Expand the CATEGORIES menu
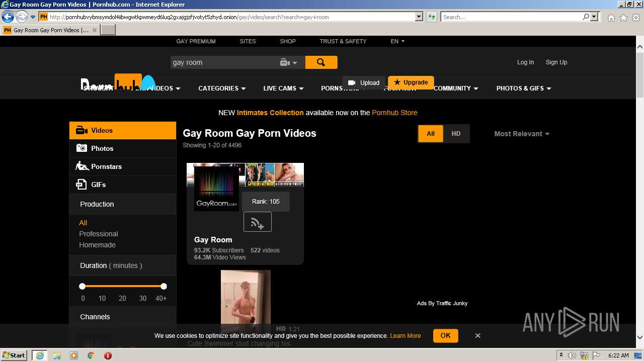This screenshot has height=362, width=644. click(x=222, y=88)
